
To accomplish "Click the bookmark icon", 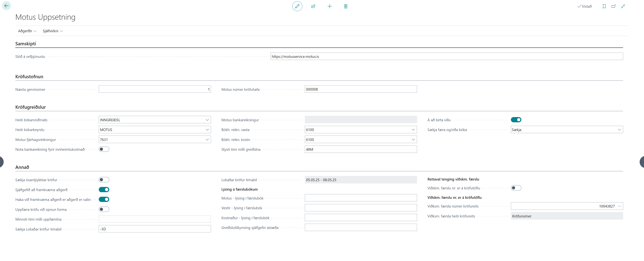I will (604, 6).
